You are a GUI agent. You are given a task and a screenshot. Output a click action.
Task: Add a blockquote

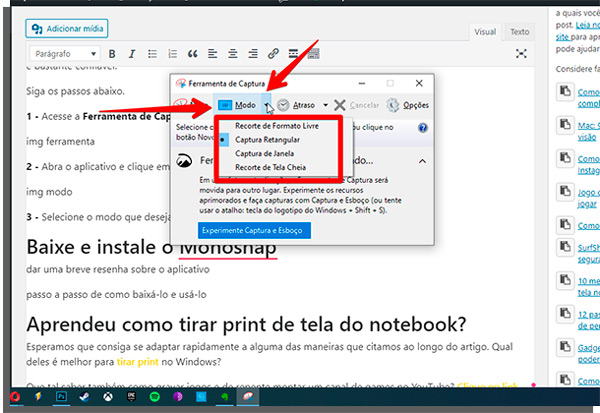192,54
